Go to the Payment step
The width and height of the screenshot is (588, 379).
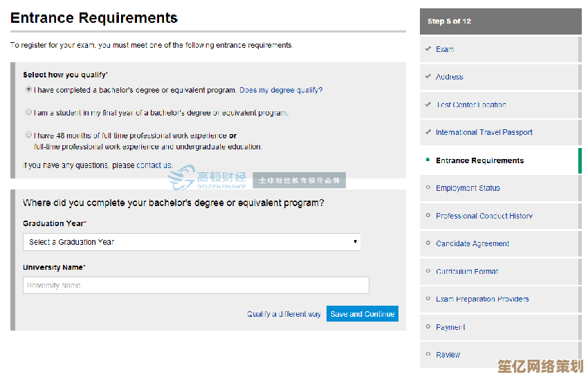[x=450, y=327]
